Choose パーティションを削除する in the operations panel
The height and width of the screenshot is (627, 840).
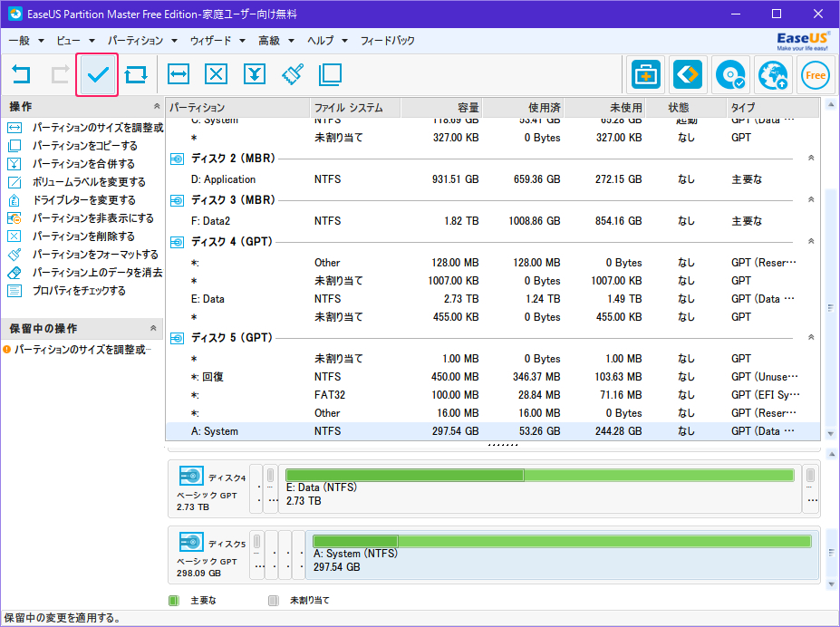[x=72, y=236]
